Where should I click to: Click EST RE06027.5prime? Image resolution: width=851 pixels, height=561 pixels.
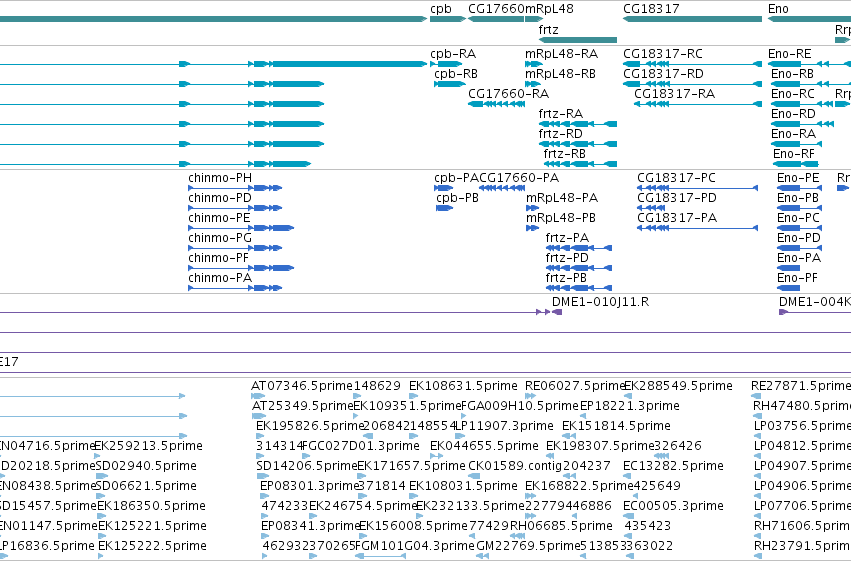(x=576, y=386)
